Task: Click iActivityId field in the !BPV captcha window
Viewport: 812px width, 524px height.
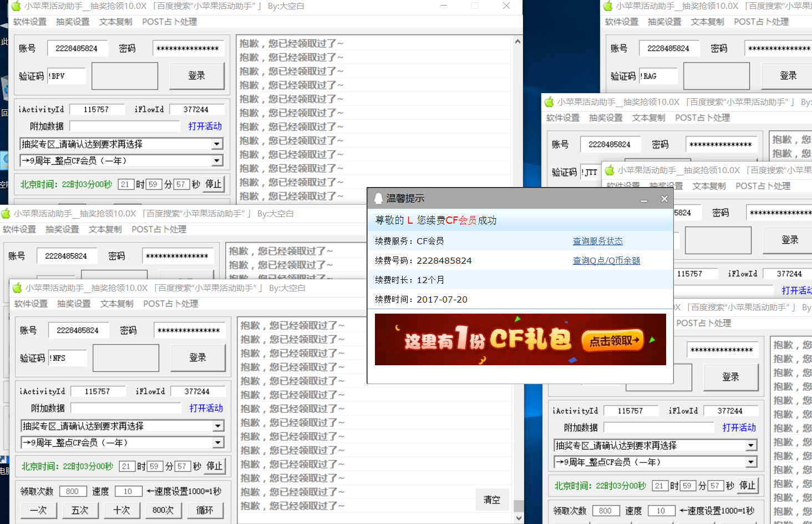Action: pos(97,109)
